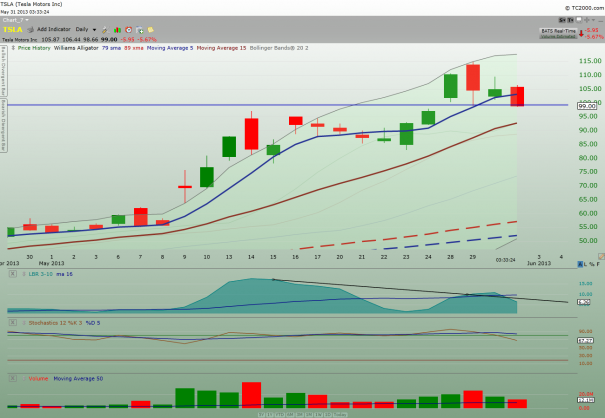Image resolution: width=605 pixels, height=418 pixels.
Task: Open the Bearish Divergent Bar side tab
Action: coord(3,125)
